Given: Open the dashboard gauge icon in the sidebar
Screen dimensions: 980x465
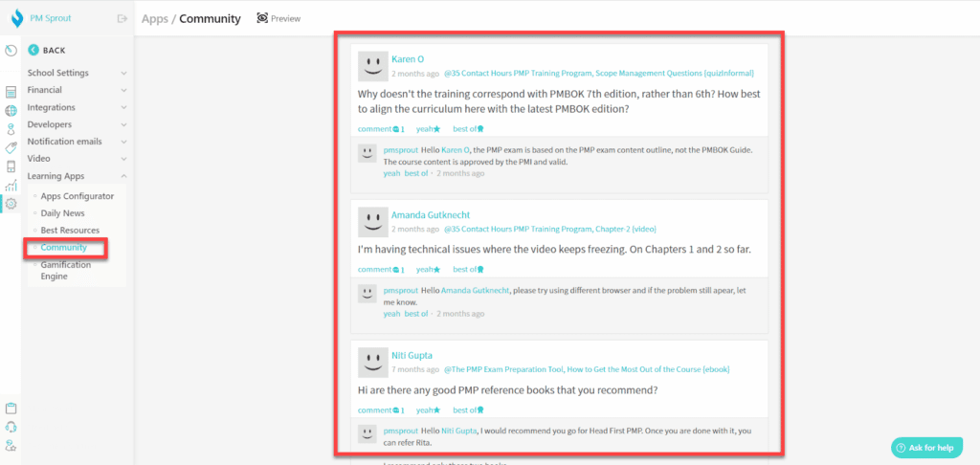Looking at the screenshot, I should 11,50.
